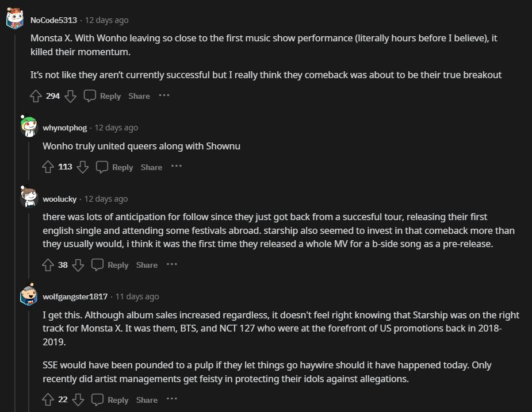Upvote whynotphog's comment

coord(48,167)
